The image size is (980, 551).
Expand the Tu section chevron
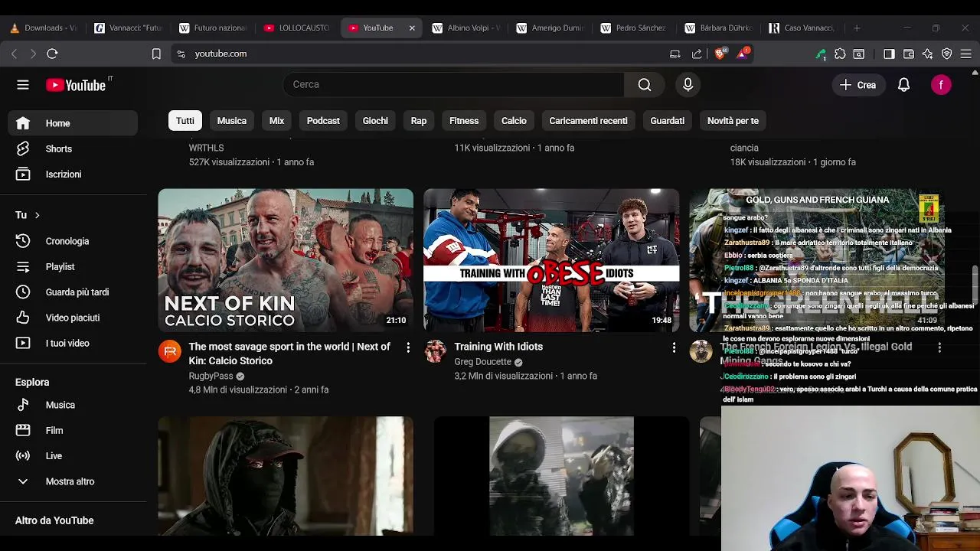[37, 216]
